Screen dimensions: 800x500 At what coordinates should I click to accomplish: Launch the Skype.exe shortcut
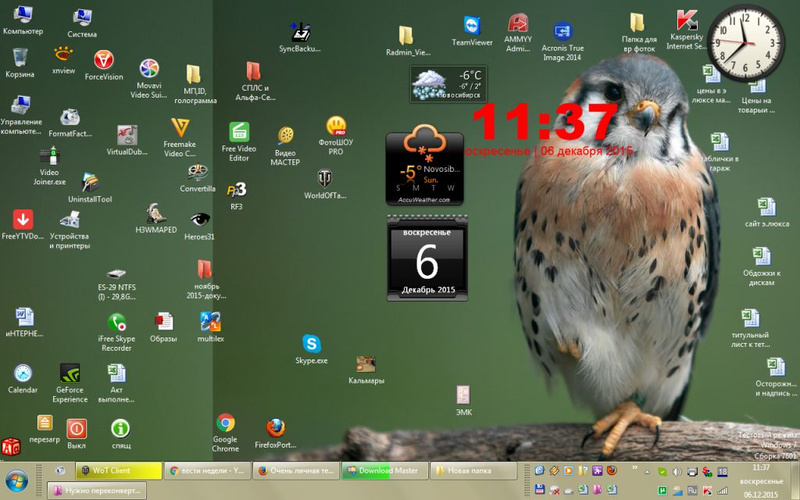pos(311,345)
